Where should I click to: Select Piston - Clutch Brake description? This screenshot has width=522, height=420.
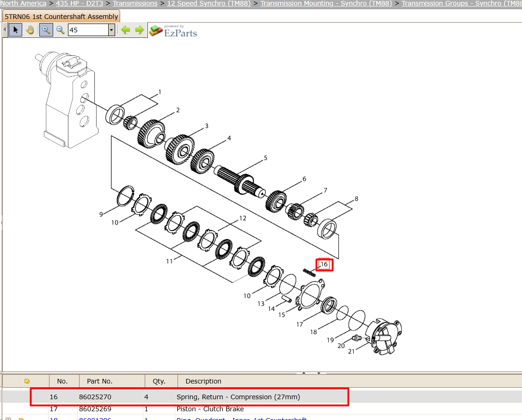pos(210,409)
